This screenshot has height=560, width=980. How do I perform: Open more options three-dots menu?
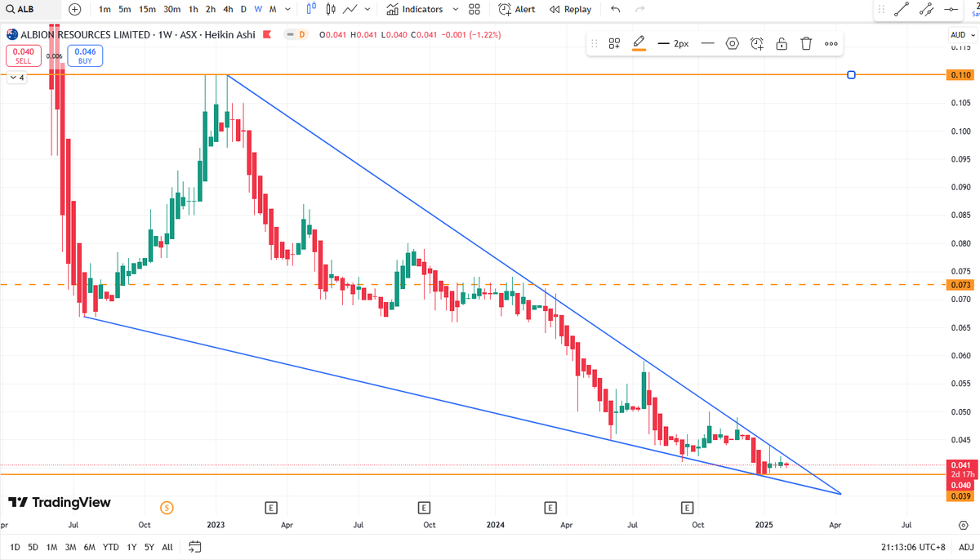[831, 43]
